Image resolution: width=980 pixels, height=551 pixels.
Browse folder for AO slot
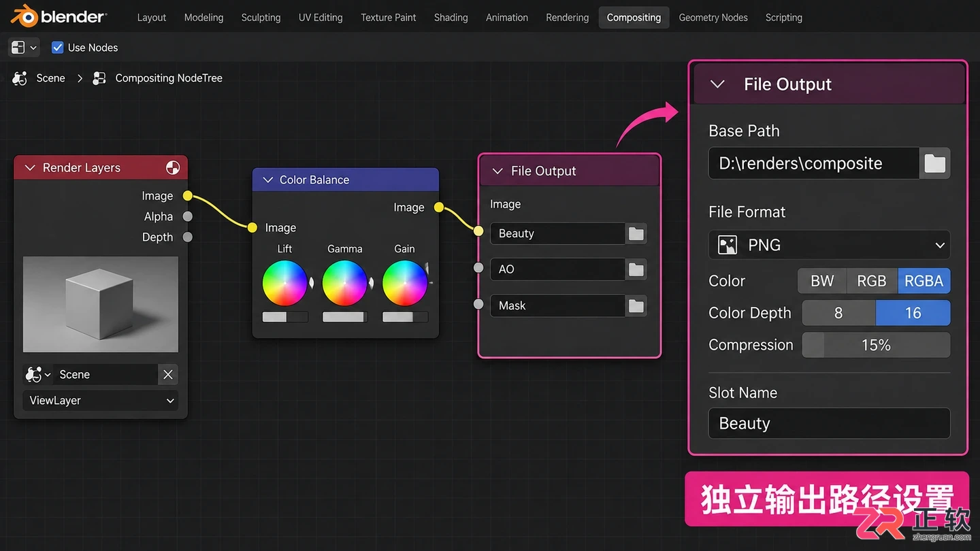(636, 269)
